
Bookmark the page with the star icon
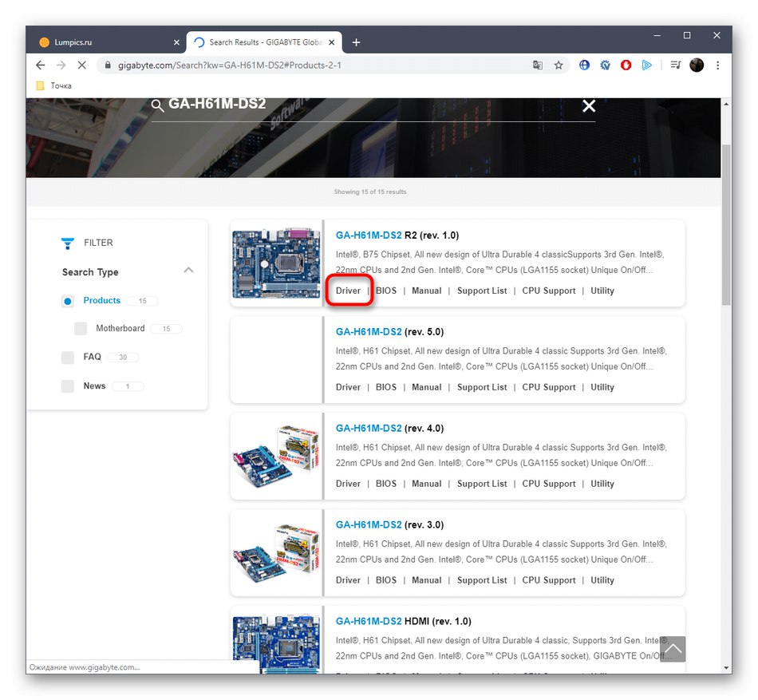click(x=559, y=65)
